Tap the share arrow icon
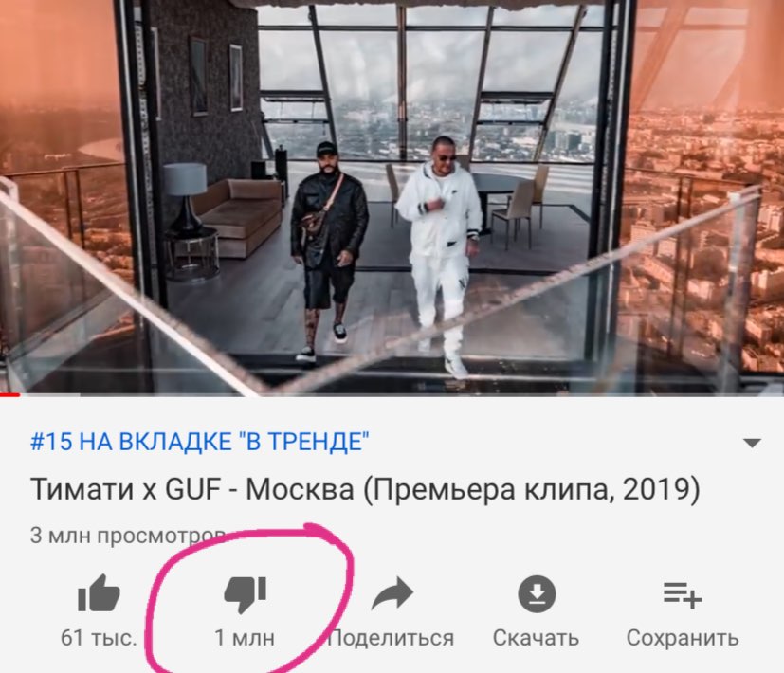 [392, 593]
